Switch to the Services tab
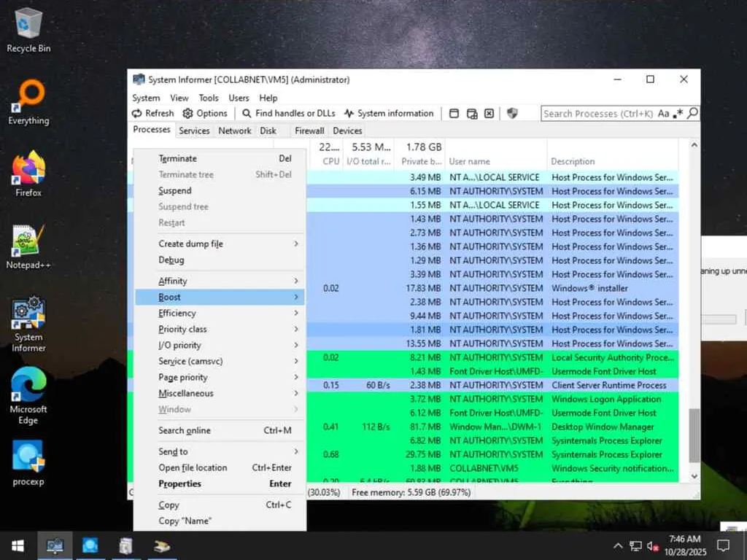747x560 pixels. tap(194, 131)
